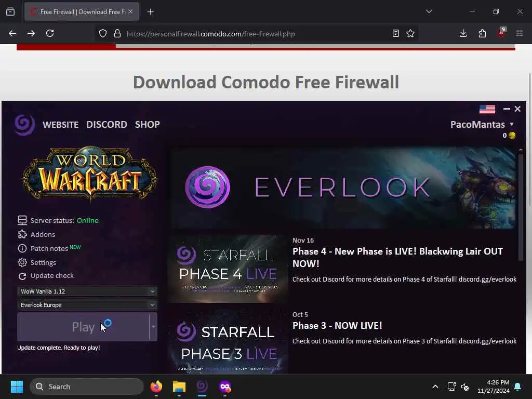The image size is (532, 399).
Task: Open PacoMantas account dropdown
Action: pyautogui.click(x=482, y=125)
